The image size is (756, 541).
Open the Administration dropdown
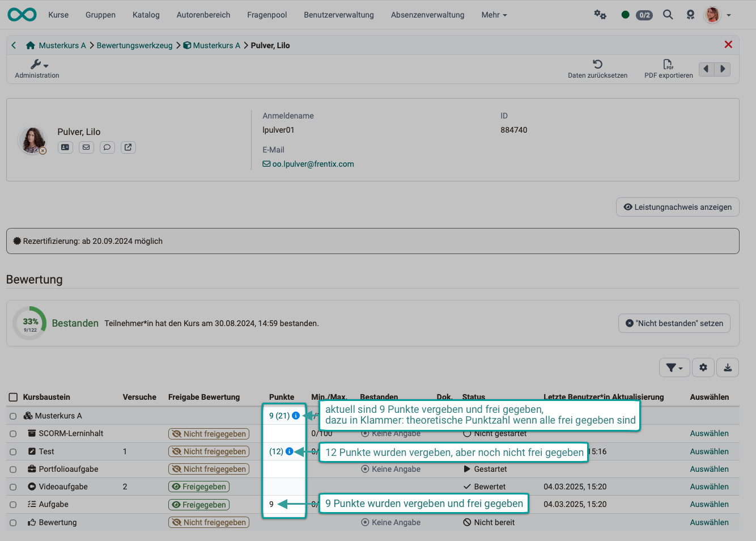36,68
